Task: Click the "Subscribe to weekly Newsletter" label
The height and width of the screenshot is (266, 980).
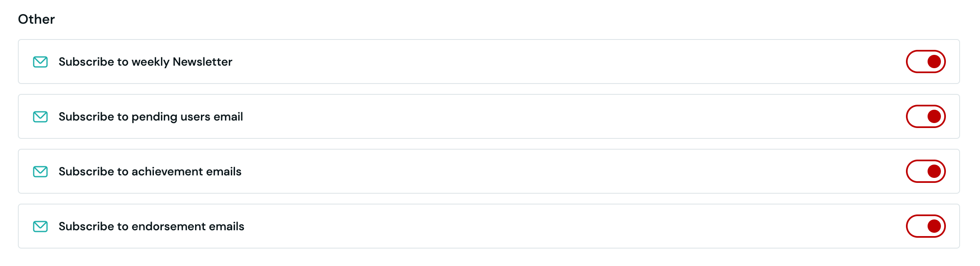Action: (145, 62)
